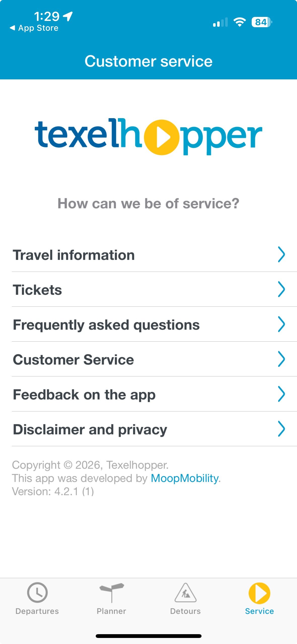Screen dimensions: 297x644
Task: Open the MoopMobility link
Action: (x=185, y=478)
